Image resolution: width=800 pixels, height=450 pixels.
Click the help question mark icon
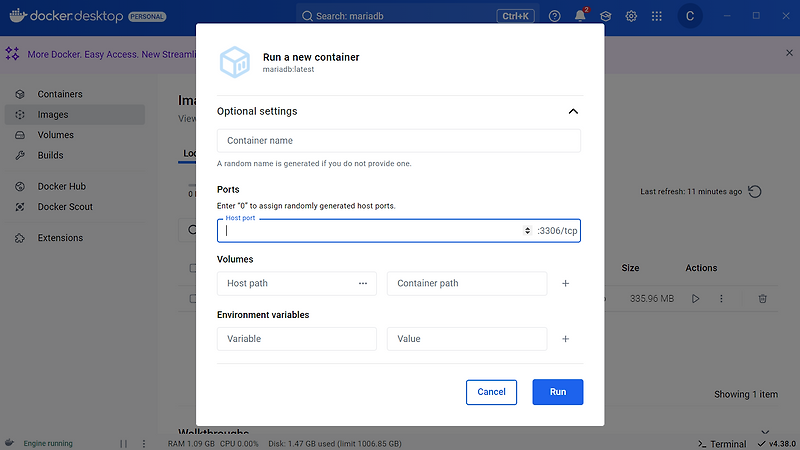(555, 16)
